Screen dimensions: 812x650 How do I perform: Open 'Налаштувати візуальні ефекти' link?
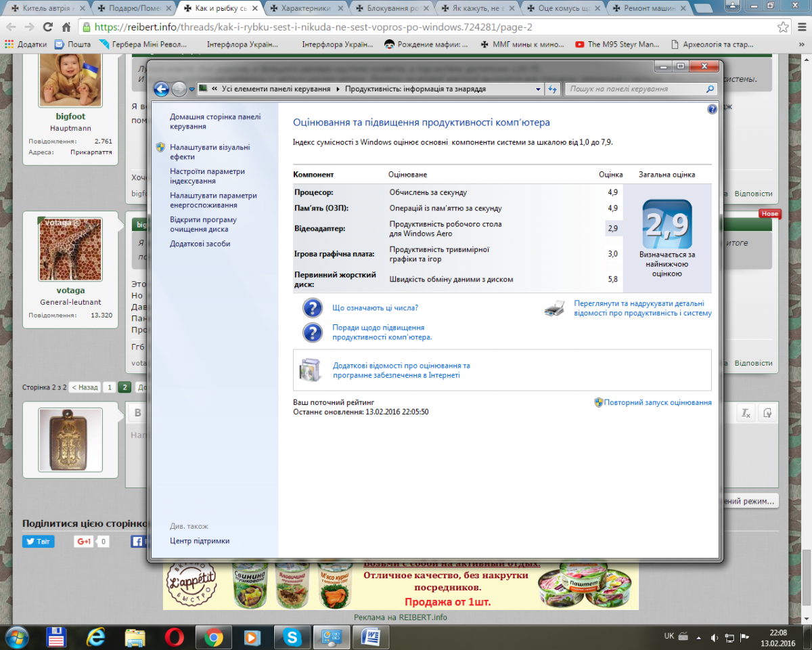point(210,152)
